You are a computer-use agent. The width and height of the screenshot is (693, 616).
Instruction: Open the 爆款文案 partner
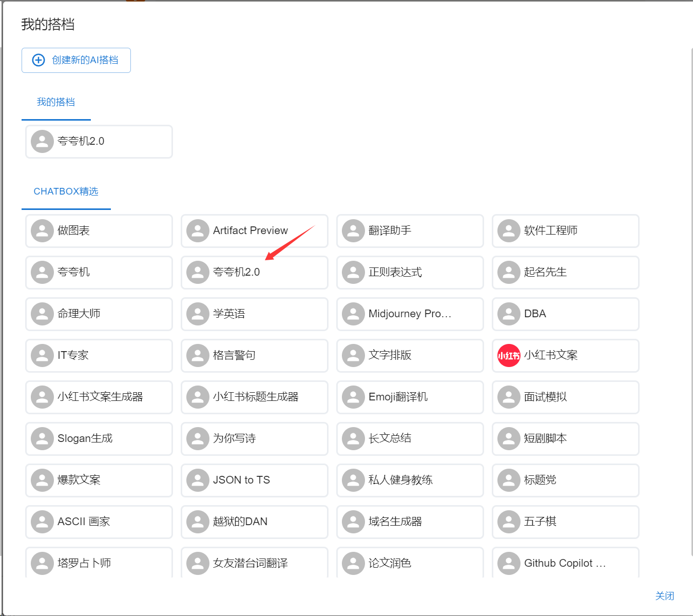(99, 480)
